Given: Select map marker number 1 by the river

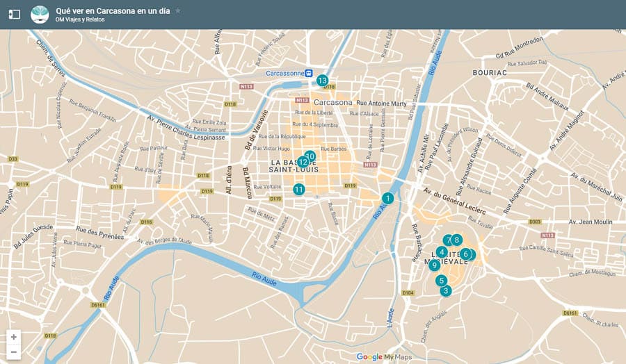Looking at the screenshot, I should [x=387, y=198].
